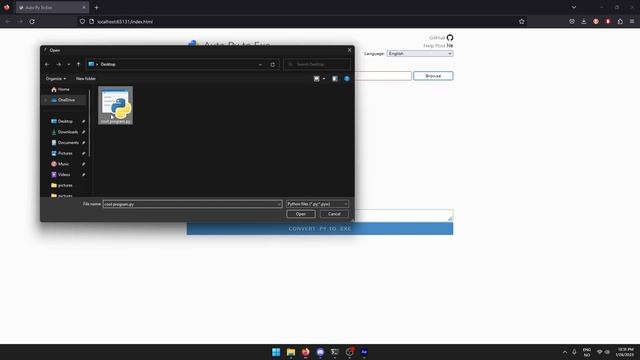Select the Auto Py To Exe tab

[x=52, y=7]
